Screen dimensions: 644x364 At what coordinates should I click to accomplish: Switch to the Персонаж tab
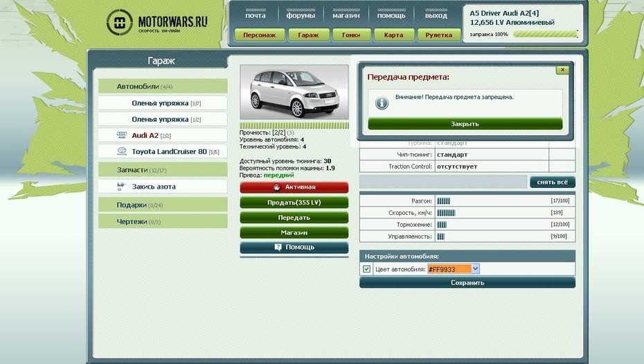pyautogui.click(x=259, y=35)
